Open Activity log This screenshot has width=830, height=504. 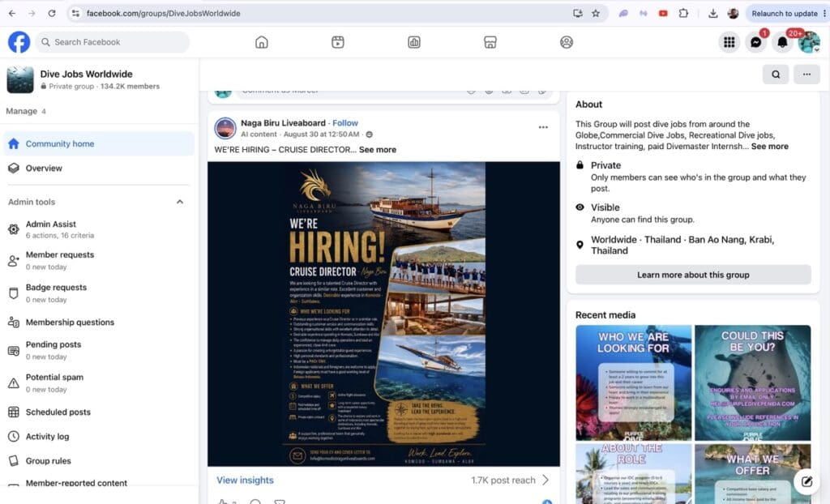coord(99,436)
